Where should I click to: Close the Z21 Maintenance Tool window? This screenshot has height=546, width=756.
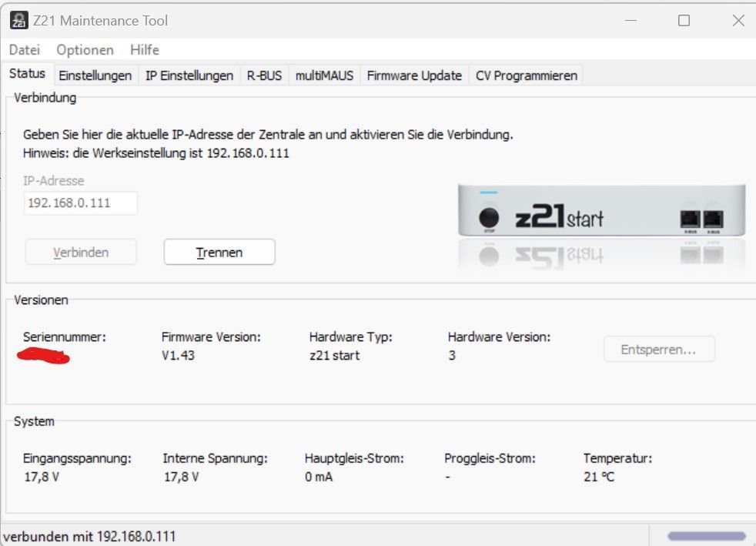(x=738, y=20)
